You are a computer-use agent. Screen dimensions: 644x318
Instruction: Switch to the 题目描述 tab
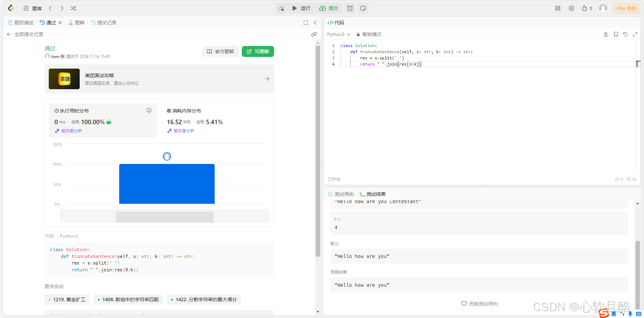coord(21,23)
